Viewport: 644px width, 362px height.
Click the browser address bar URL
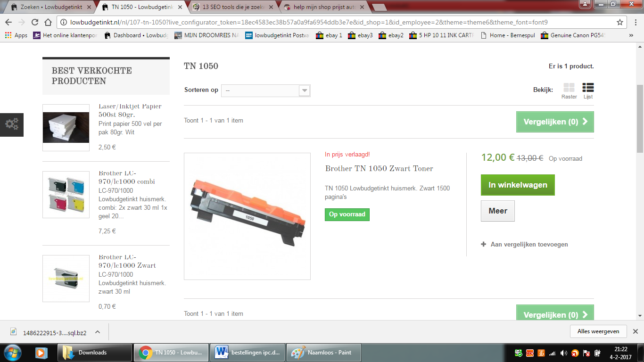(x=309, y=22)
